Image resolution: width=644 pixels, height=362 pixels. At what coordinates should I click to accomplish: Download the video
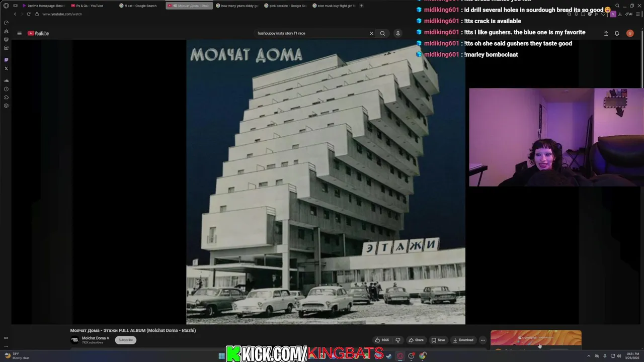pyautogui.click(x=463, y=340)
